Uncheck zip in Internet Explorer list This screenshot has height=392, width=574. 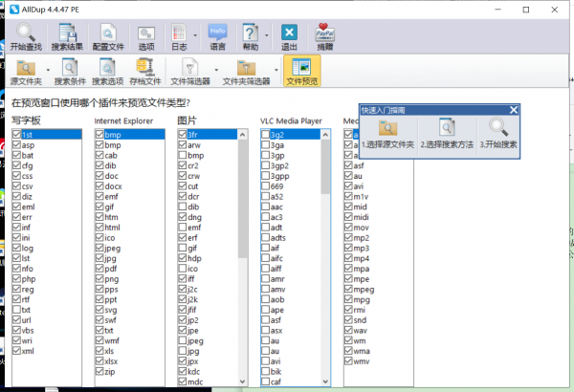[x=99, y=371]
